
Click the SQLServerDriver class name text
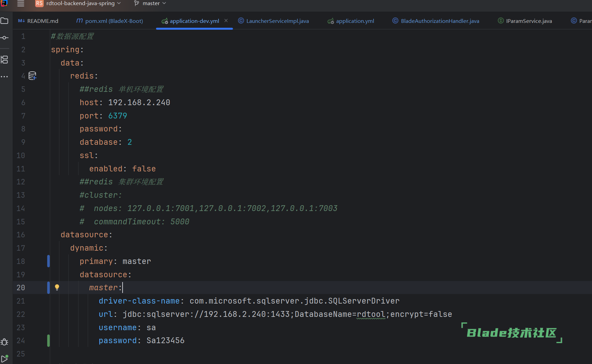pyautogui.click(x=364, y=301)
